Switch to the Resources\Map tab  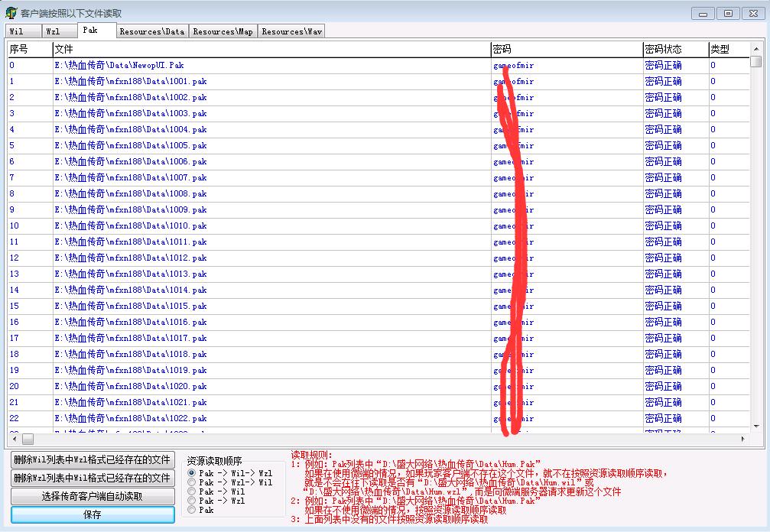pos(223,31)
